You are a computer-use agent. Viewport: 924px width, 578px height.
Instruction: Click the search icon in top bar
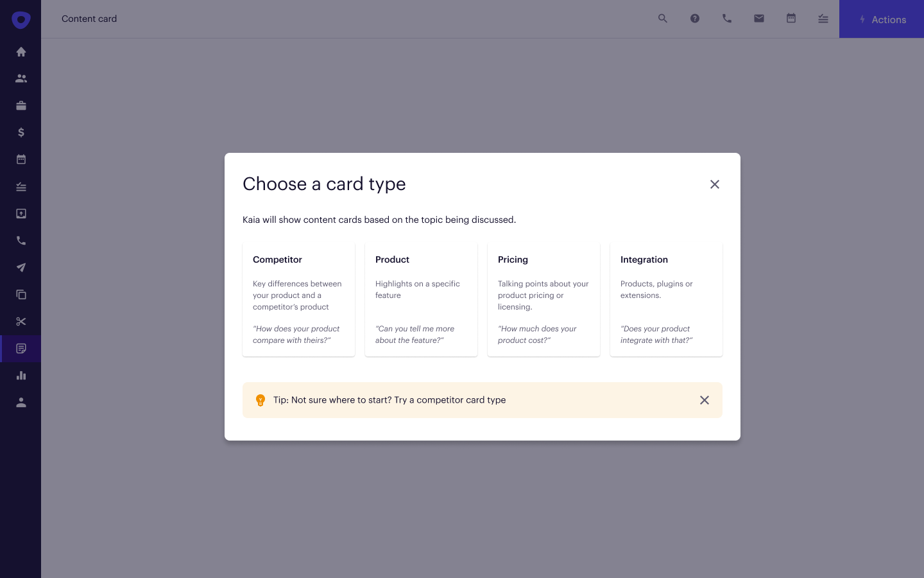[663, 19]
